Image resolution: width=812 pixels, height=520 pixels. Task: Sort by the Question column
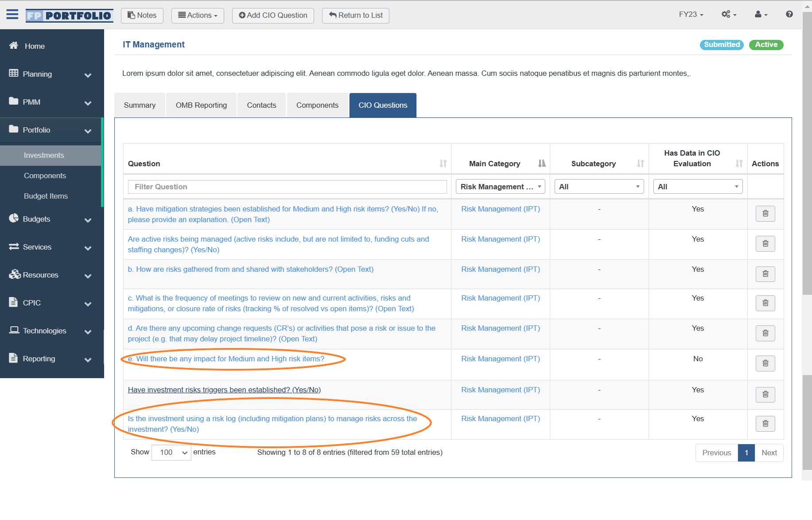443,164
